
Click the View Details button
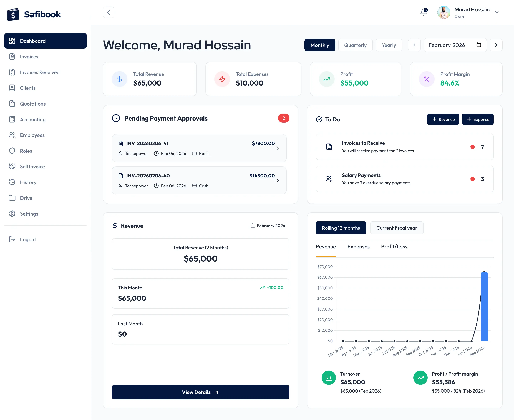click(x=200, y=392)
